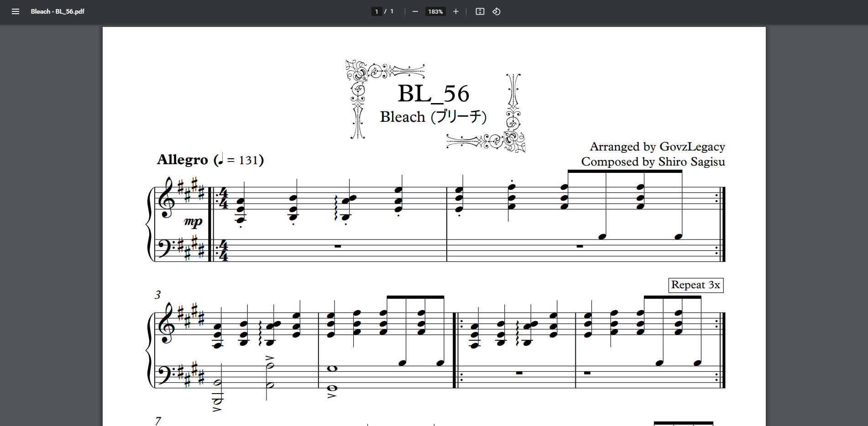Click the current page number field
Viewport: 868px width, 426px height.
click(x=376, y=11)
